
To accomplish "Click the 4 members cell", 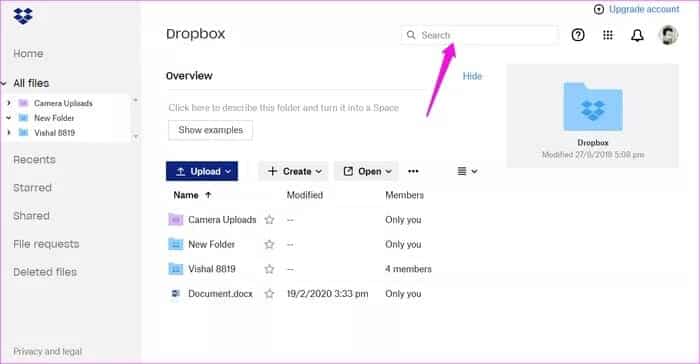I will pos(408,269).
